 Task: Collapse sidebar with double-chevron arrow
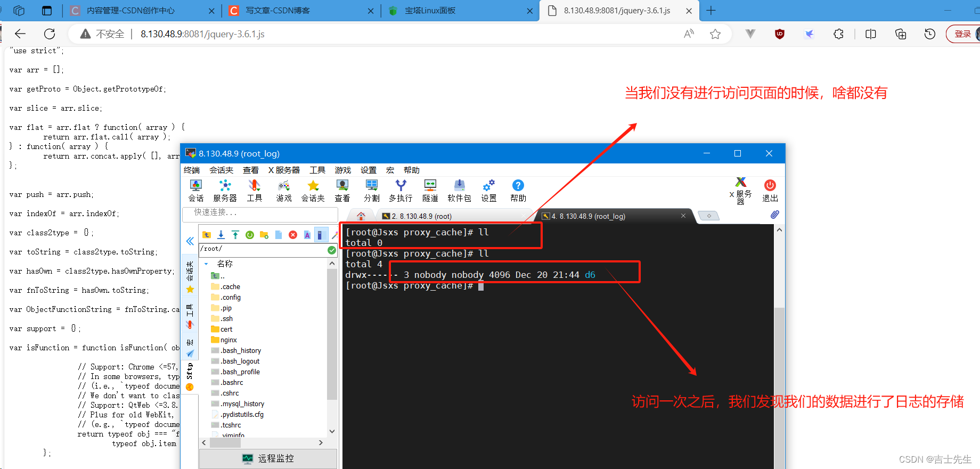click(190, 241)
